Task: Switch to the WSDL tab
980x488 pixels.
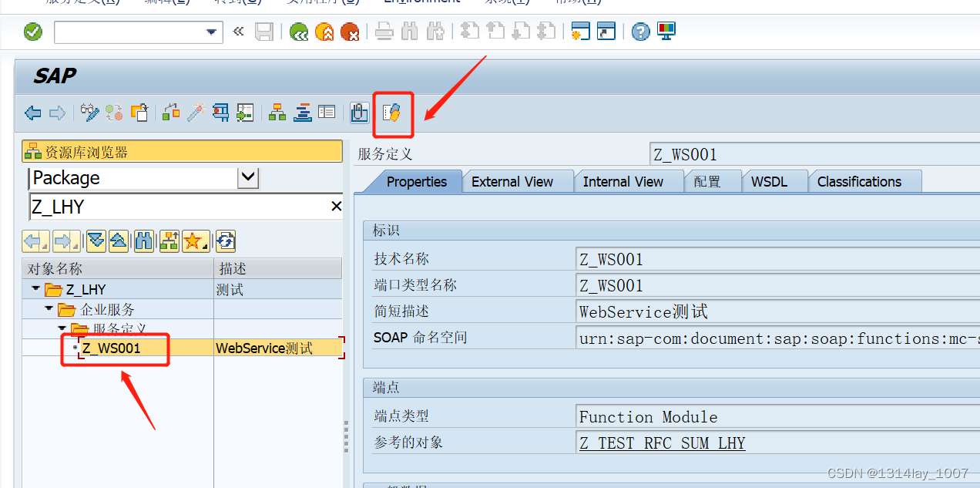Action: (769, 181)
